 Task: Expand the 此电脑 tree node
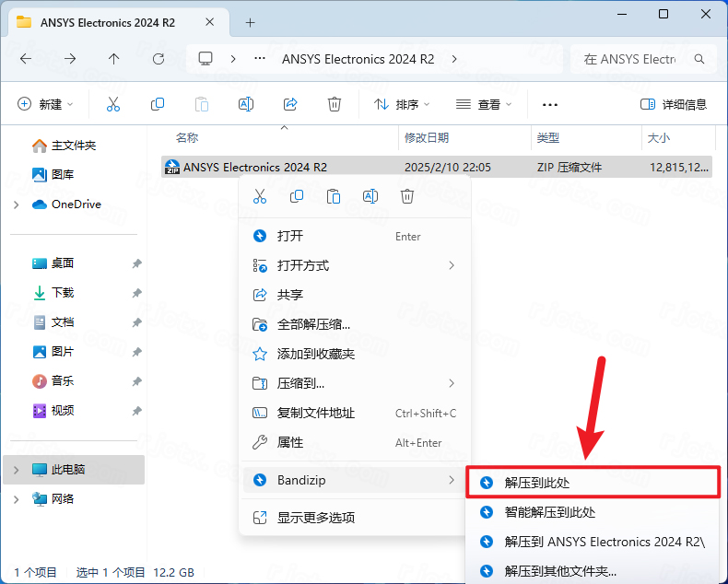(x=17, y=470)
